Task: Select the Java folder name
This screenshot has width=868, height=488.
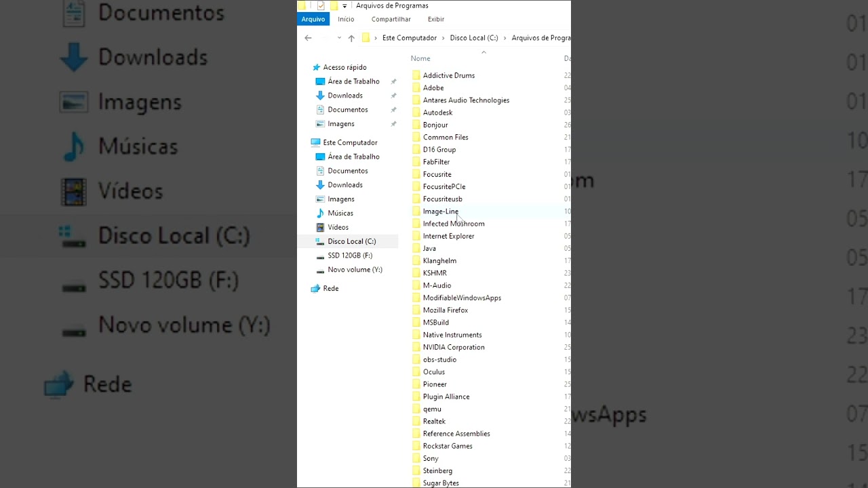Action: coord(429,248)
